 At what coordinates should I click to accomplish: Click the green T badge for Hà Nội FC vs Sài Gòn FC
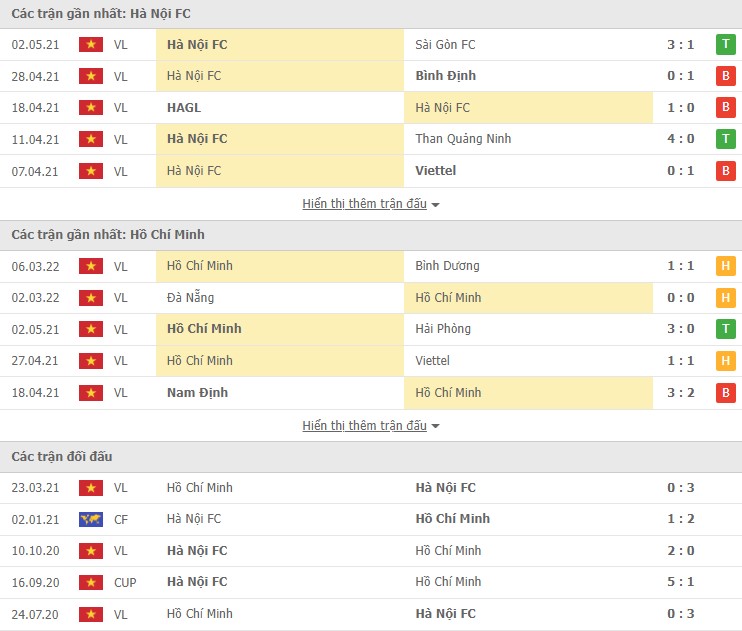[x=725, y=44]
